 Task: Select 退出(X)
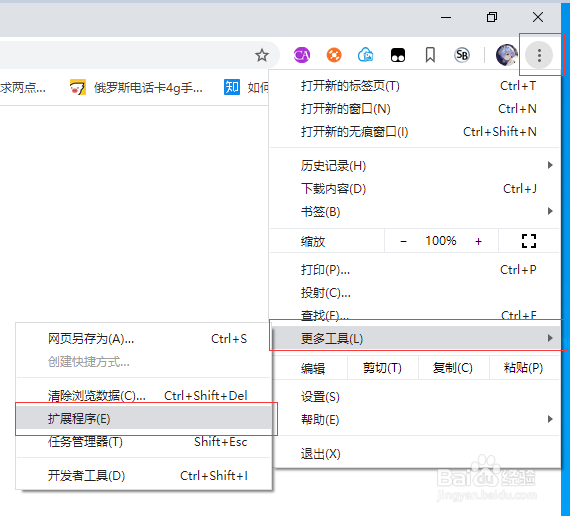tap(416, 454)
